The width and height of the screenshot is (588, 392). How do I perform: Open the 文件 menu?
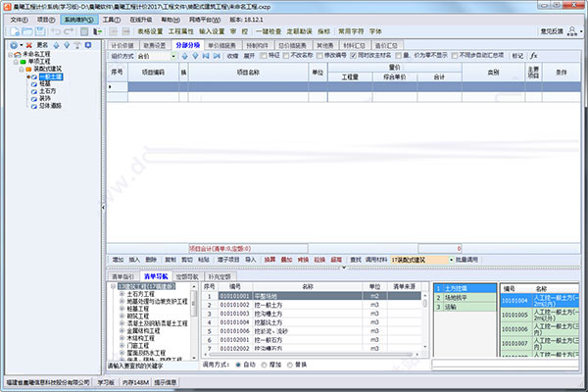tap(19, 20)
